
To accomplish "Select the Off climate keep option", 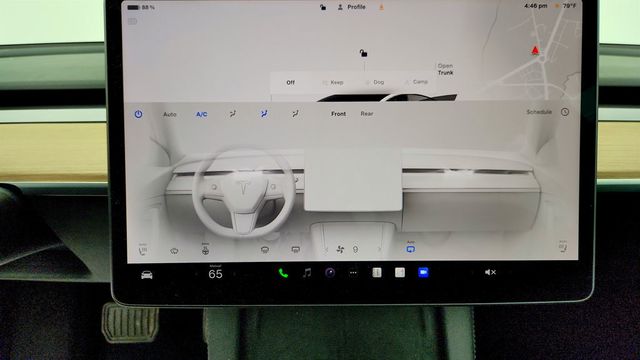I will coord(290,82).
